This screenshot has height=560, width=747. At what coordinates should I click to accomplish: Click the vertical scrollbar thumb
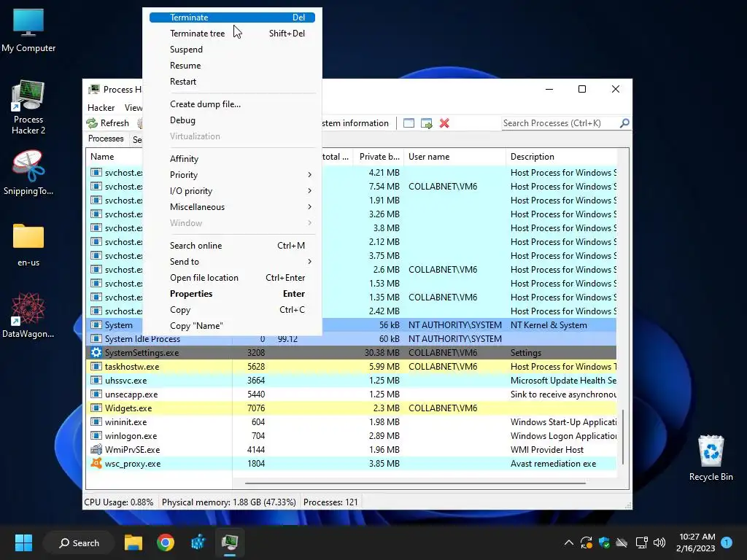(x=623, y=436)
